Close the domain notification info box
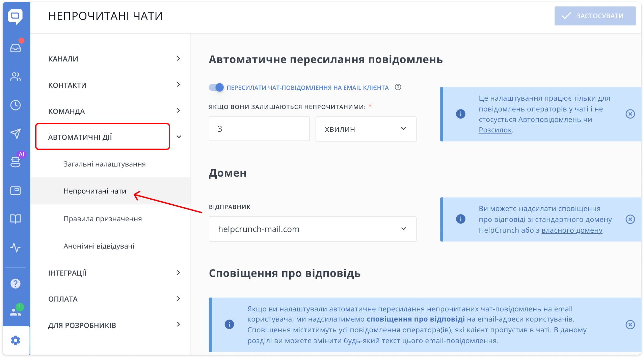The image size is (644, 358). pyautogui.click(x=630, y=219)
